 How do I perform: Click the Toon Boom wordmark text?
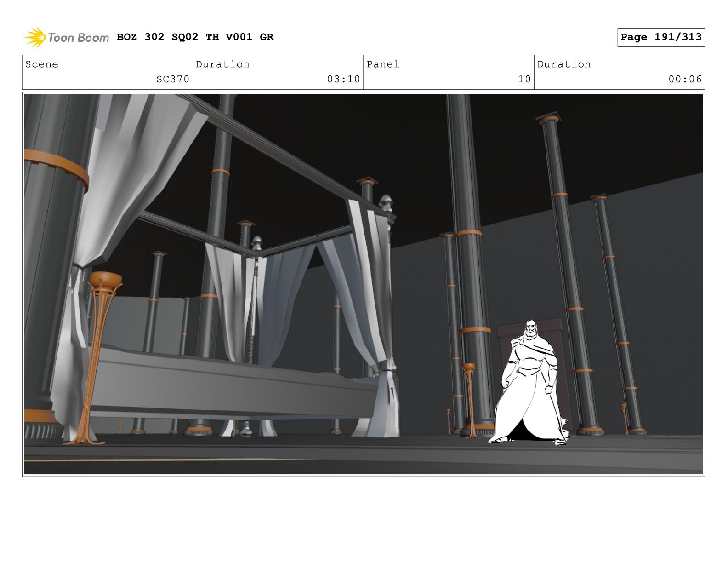click(78, 38)
